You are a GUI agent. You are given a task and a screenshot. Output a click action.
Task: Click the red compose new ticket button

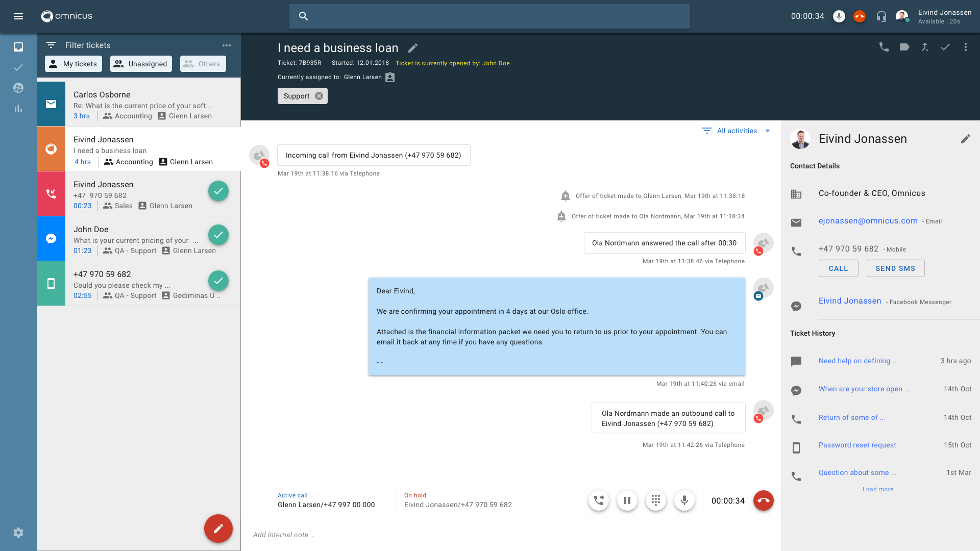pos(218,529)
